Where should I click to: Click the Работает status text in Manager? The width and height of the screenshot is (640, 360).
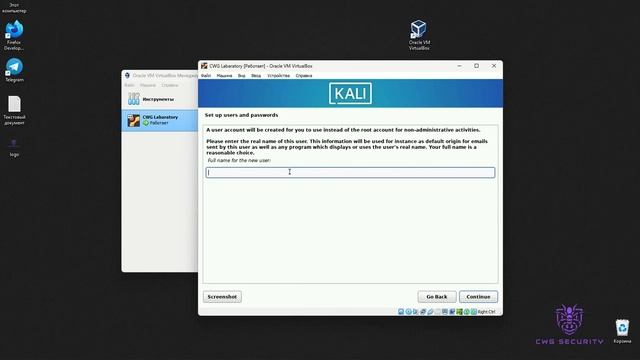click(x=159, y=123)
